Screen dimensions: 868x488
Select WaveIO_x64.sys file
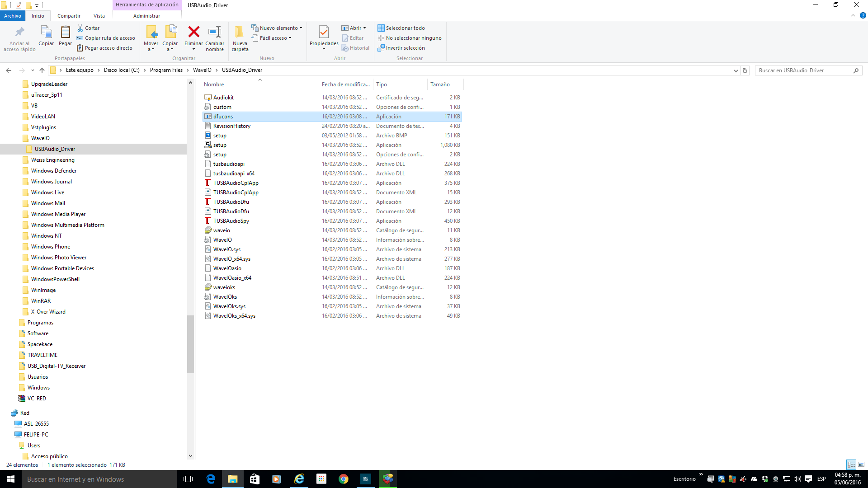(x=231, y=259)
